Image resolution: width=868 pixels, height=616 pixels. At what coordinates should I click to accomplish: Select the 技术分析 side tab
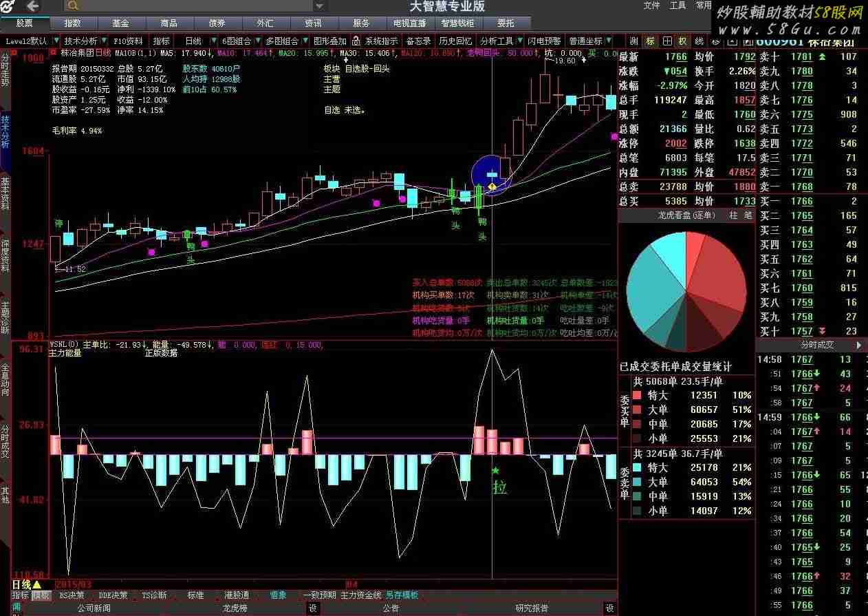pos(6,131)
